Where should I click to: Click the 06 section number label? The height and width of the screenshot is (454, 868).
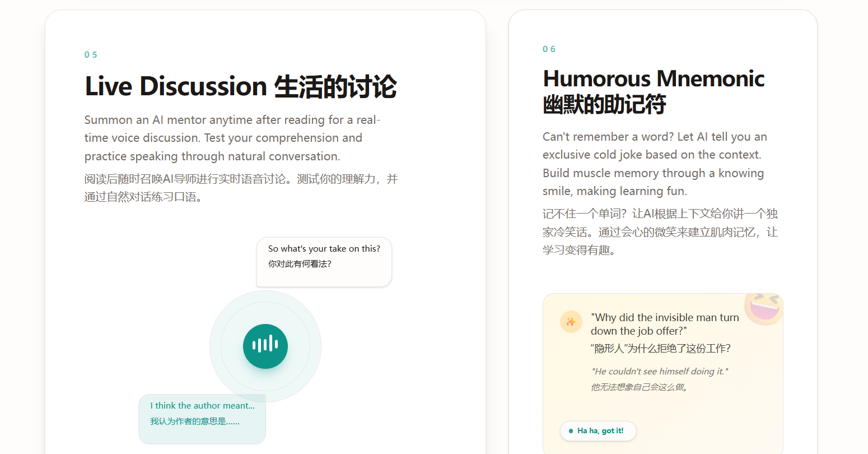tap(549, 49)
